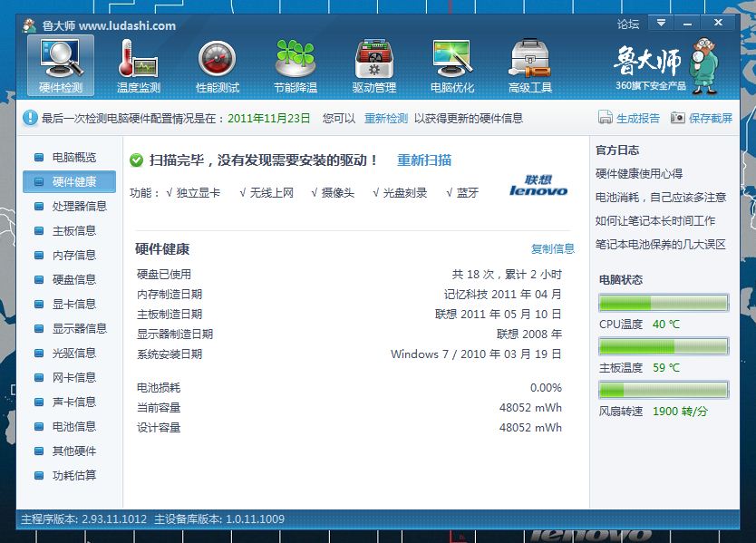756x543 pixels.
Task: Click the 生成报告 link text
Action: [638, 118]
